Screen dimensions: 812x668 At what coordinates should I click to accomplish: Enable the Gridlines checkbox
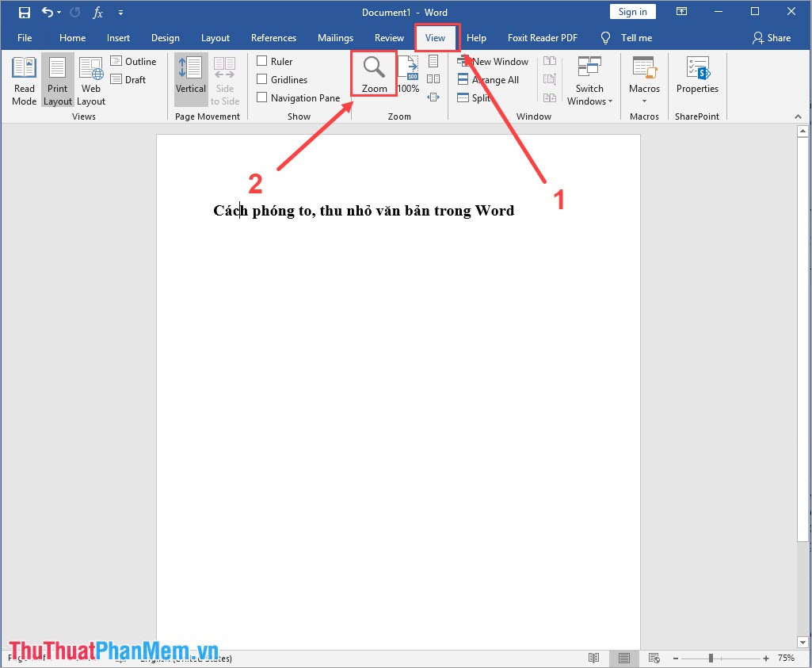coord(262,79)
